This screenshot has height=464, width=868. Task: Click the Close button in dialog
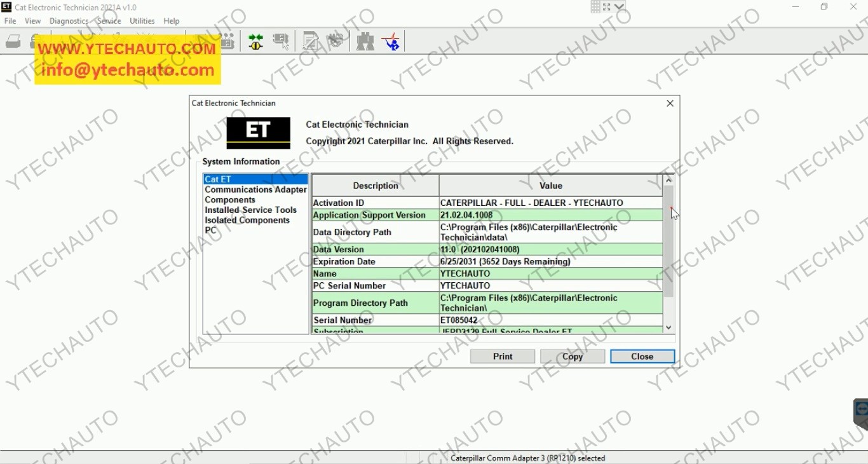click(x=642, y=357)
